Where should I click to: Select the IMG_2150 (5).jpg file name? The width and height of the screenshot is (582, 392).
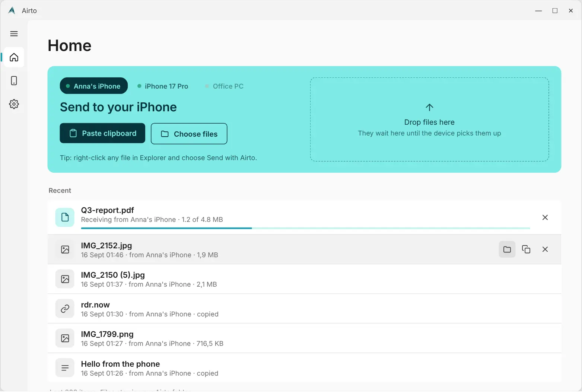click(113, 275)
